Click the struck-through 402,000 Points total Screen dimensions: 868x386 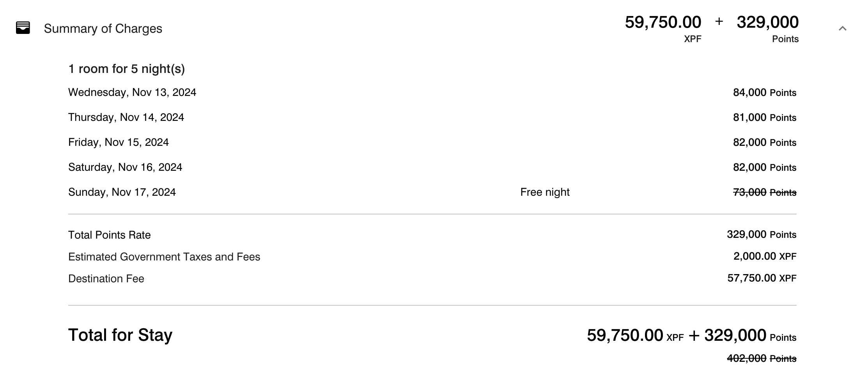761,358
